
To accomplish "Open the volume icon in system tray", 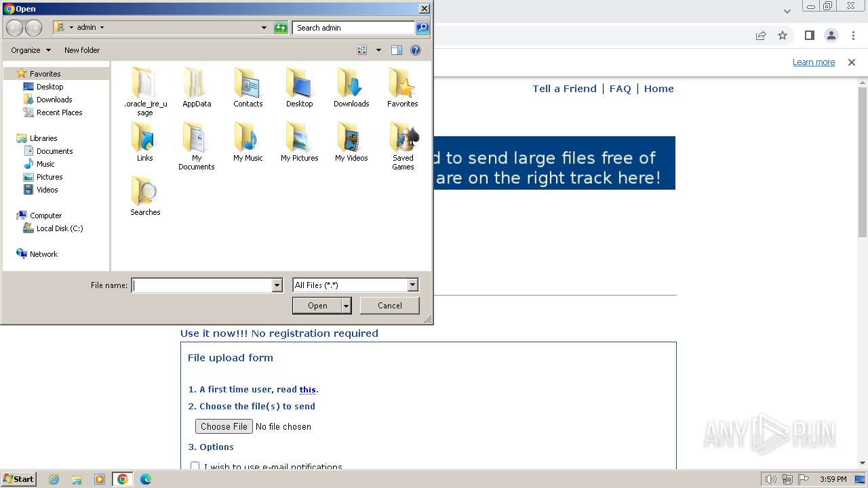I will coord(771,479).
